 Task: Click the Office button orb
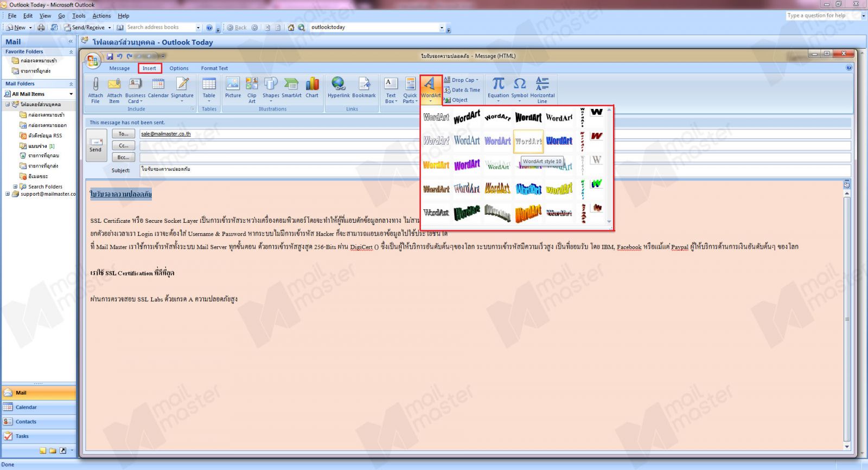pos(93,60)
